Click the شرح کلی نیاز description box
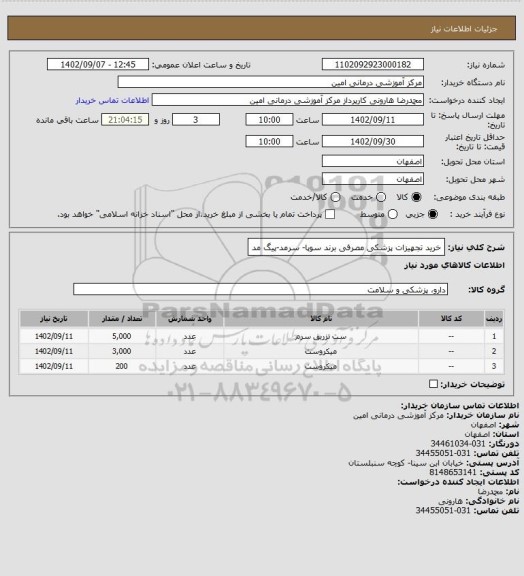The width and height of the screenshot is (524, 576). pos(346,247)
